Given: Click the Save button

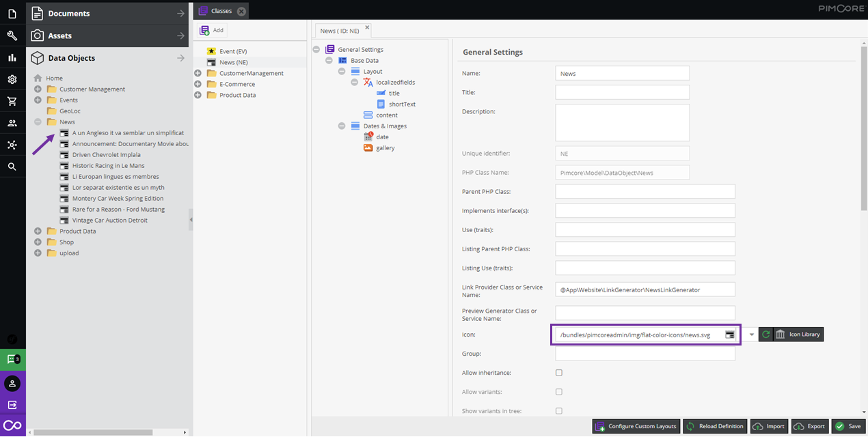Looking at the screenshot, I should click(848, 426).
